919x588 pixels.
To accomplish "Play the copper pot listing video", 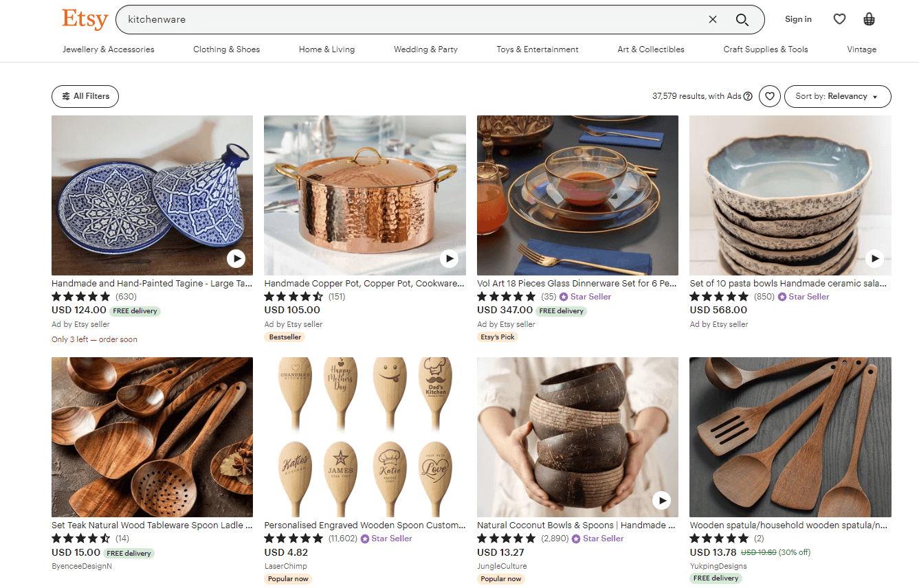I will click(x=449, y=258).
